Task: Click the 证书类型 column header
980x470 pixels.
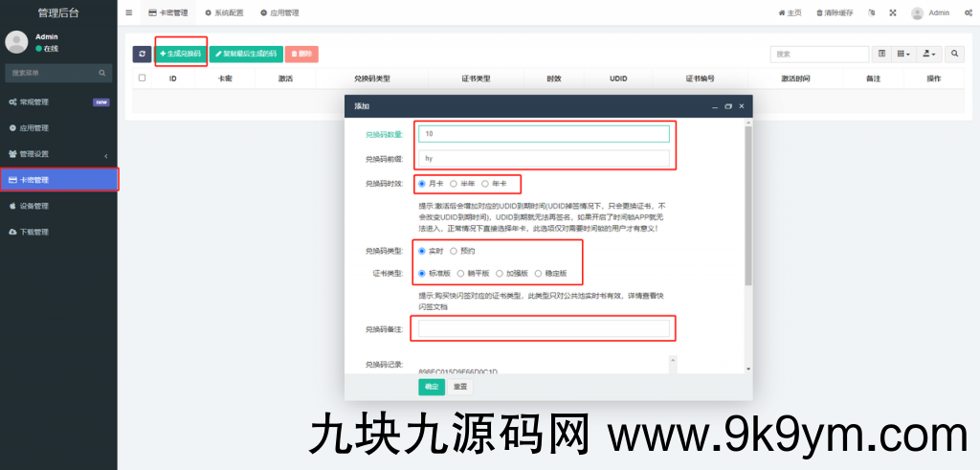Action: coord(477,78)
